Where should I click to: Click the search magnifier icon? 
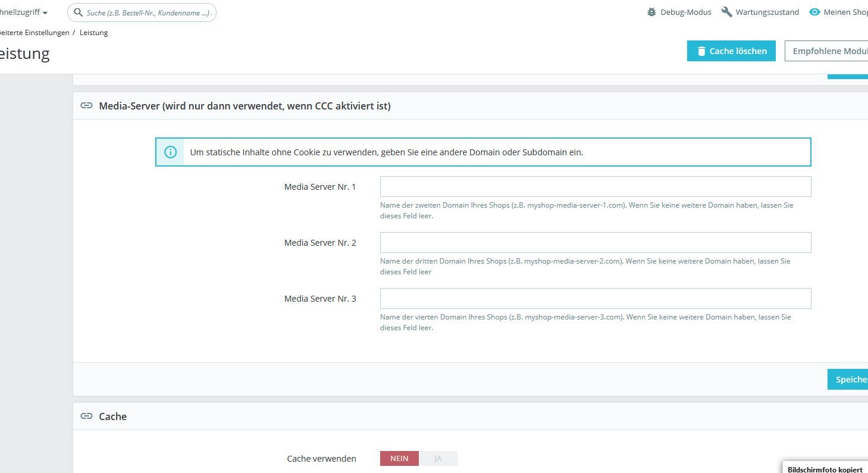(78, 12)
